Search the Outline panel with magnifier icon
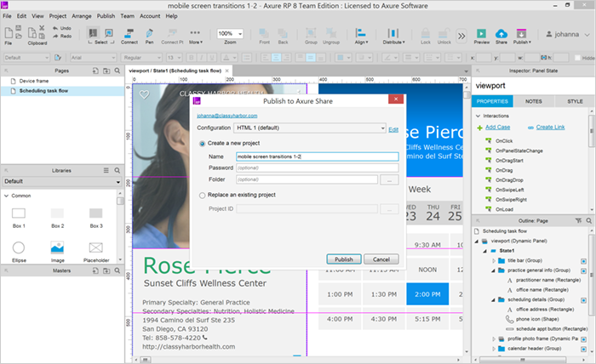 point(589,220)
